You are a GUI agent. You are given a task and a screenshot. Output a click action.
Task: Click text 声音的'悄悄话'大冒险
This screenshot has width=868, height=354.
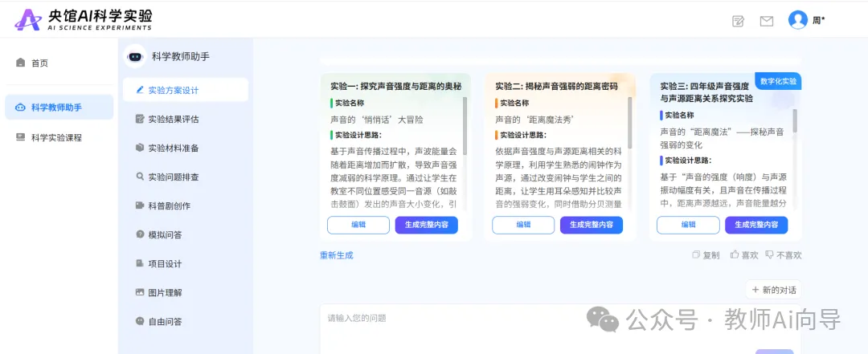[x=376, y=120]
